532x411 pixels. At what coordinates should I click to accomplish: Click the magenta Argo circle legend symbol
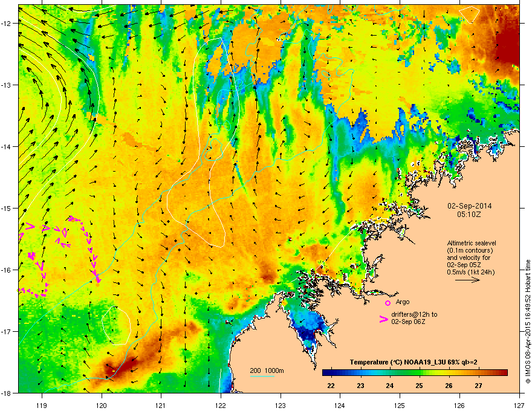tap(388, 303)
